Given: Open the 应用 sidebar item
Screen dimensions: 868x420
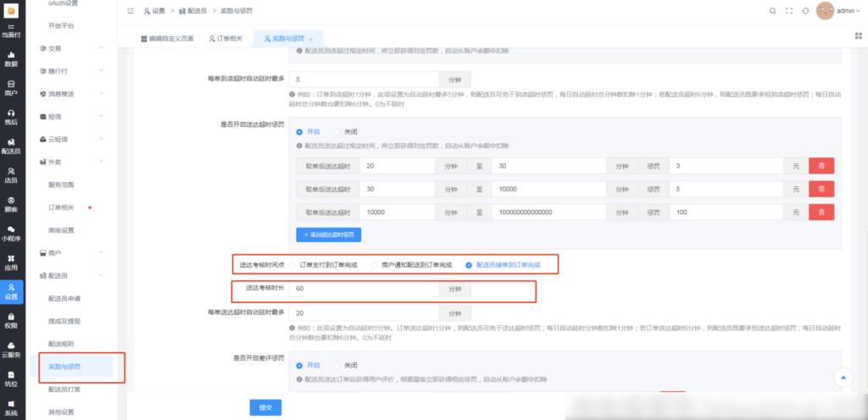Looking at the screenshot, I should coord(12,263).
